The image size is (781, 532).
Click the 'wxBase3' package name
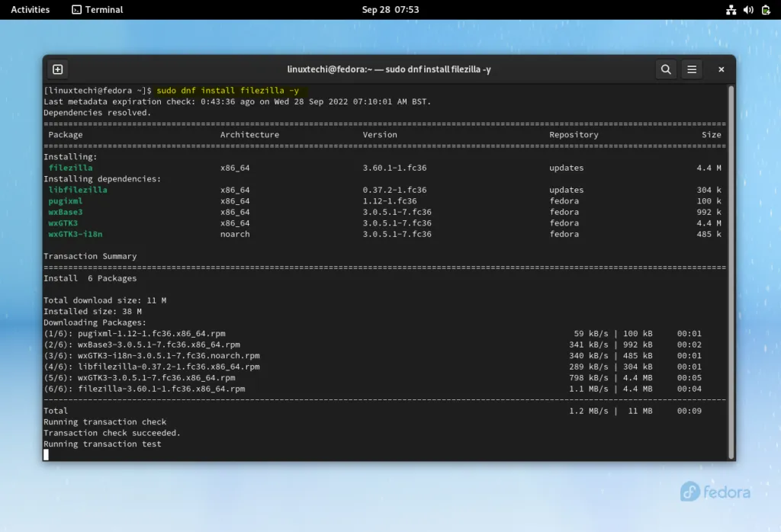[x=66, y=212]
